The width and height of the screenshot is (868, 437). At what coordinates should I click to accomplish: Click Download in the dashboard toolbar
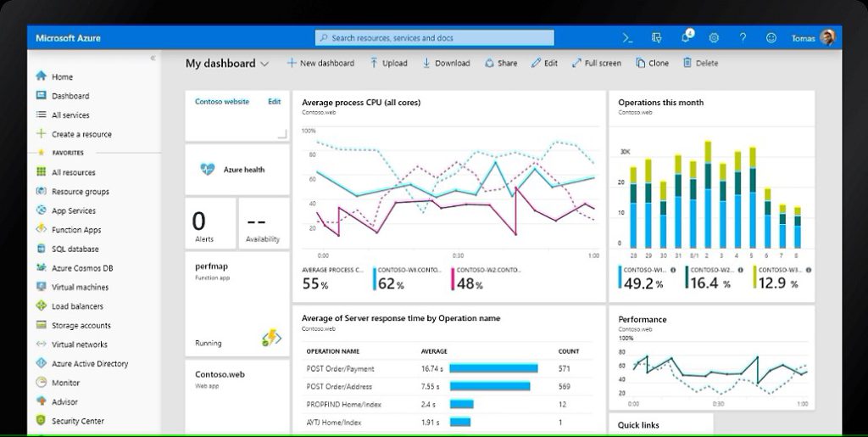pyautogui.click(x=446, y=63)
